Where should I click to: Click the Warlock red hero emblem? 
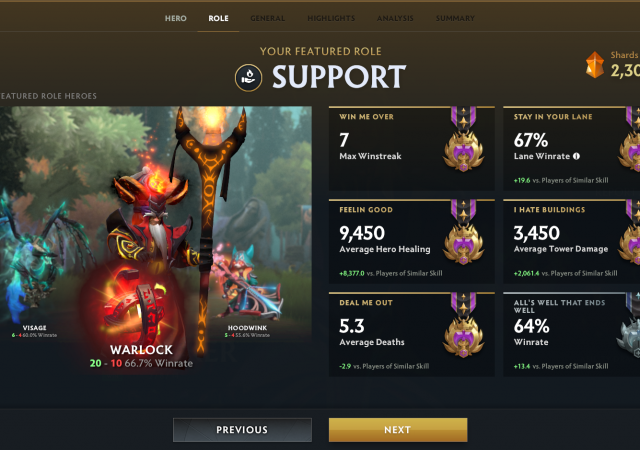(x=133, y=304)
